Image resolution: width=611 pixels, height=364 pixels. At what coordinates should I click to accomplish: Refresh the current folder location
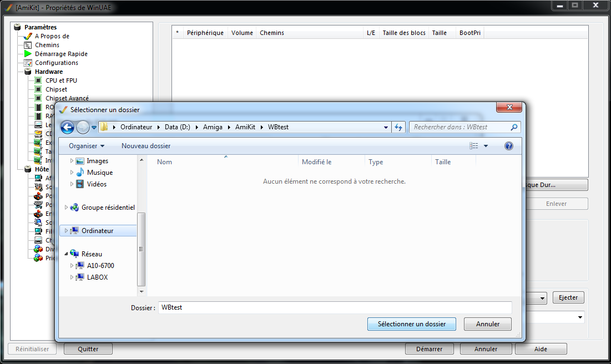point(398,127)
